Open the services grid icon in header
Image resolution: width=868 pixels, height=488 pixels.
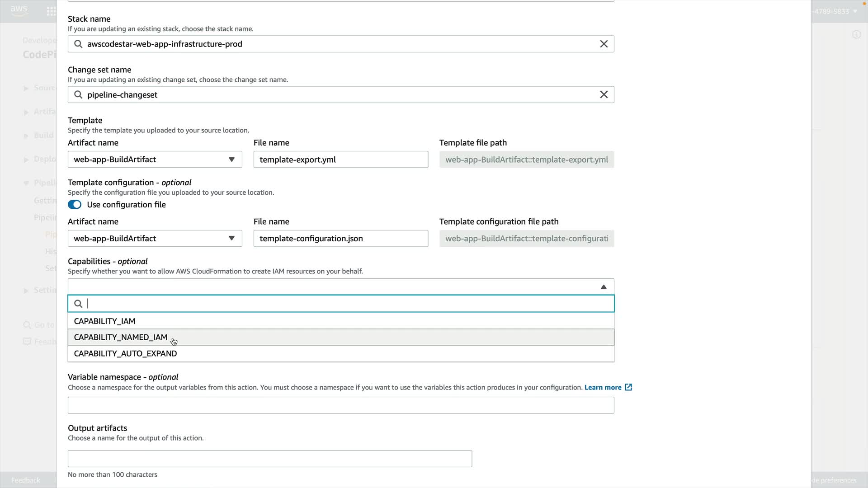[51, 11]
